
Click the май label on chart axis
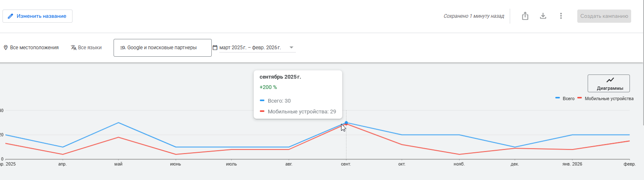click(119, 164)
